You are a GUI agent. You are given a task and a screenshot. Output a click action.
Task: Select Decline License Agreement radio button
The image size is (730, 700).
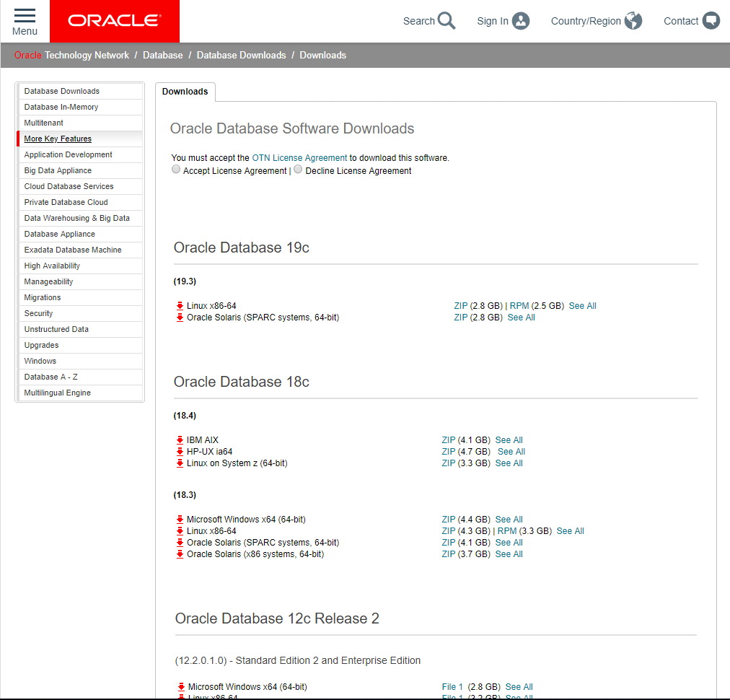pyautogui.click(x=298, y=169)
